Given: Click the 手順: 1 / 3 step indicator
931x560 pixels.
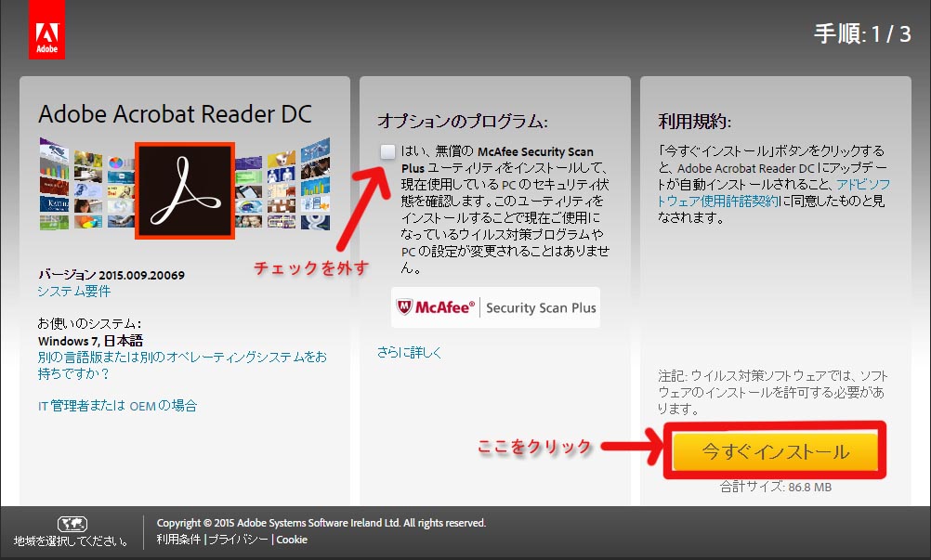Looking at the screenshot, I should (862, 33).
